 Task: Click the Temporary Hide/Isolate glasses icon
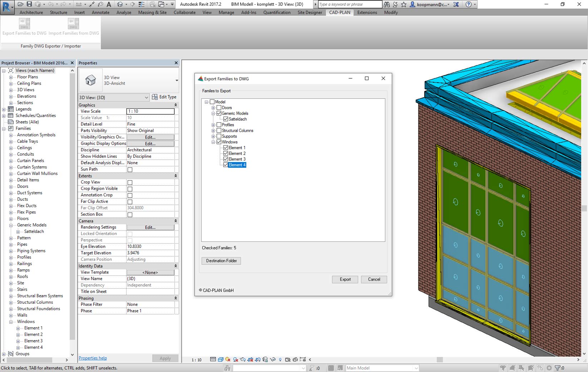pos(273,359)
